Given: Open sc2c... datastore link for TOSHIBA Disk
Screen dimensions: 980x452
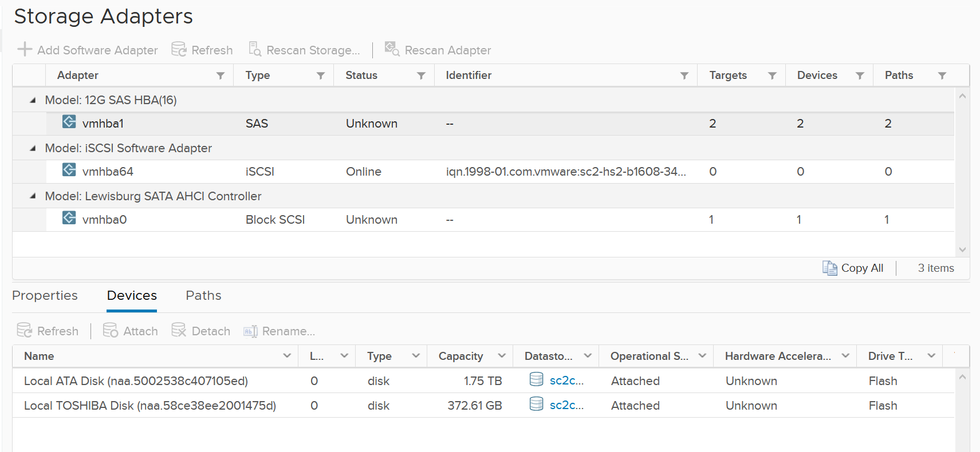Looking at the screenshot, I should click(x=566, y=405).
